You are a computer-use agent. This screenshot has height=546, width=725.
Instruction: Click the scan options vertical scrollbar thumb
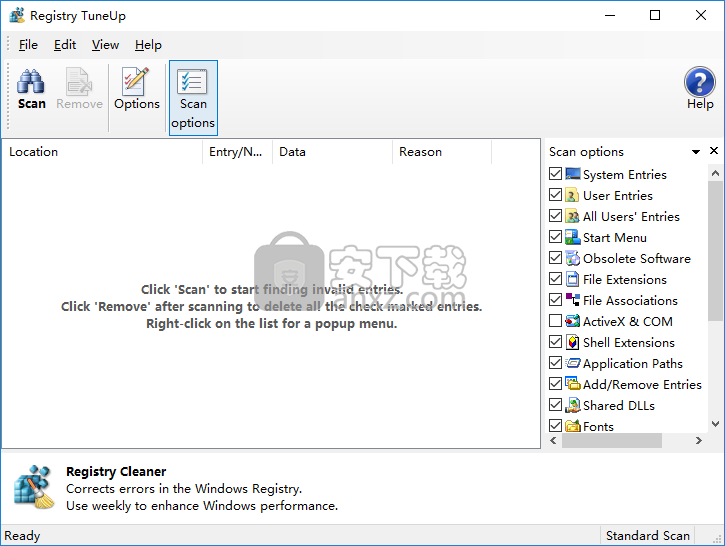tap(715, 251)
